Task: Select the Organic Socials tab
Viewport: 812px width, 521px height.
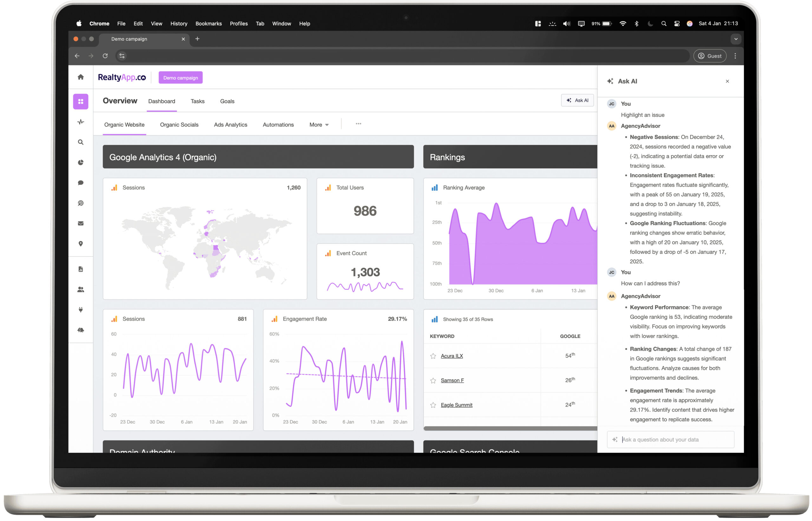Action: [x=179, y=125]
